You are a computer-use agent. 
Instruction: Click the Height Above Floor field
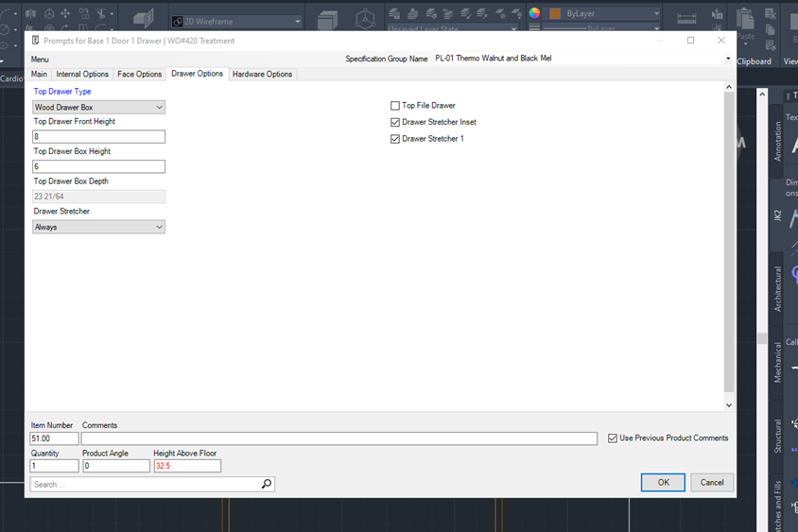tap(188, 466)
